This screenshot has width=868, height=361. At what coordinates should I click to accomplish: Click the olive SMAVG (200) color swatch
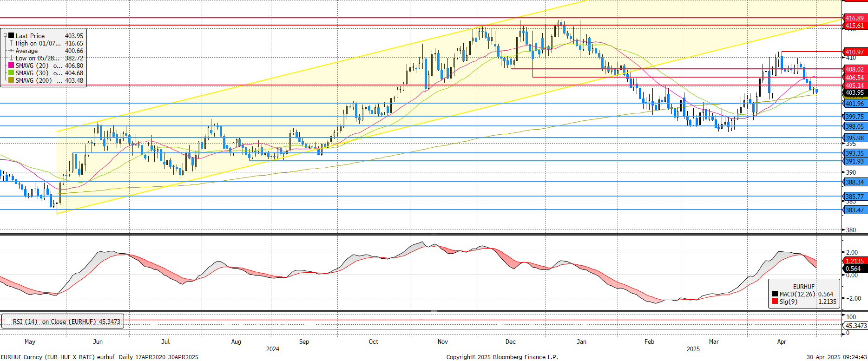[11, 80]
